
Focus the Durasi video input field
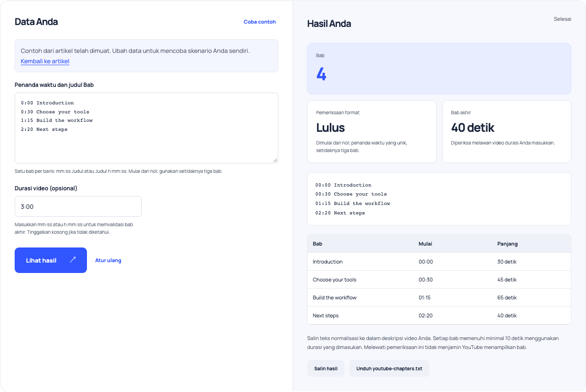point(78,206)
